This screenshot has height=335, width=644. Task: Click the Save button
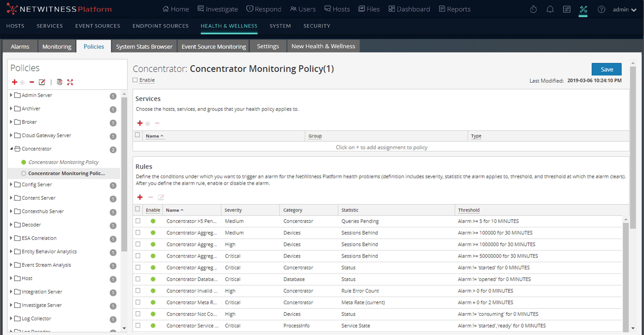pos(606,69)
